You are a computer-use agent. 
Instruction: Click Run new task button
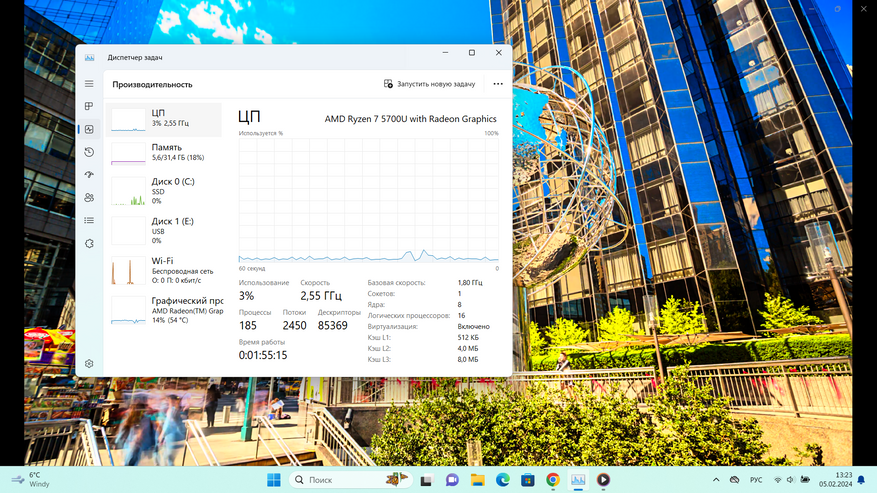click(x=430, y=84)
